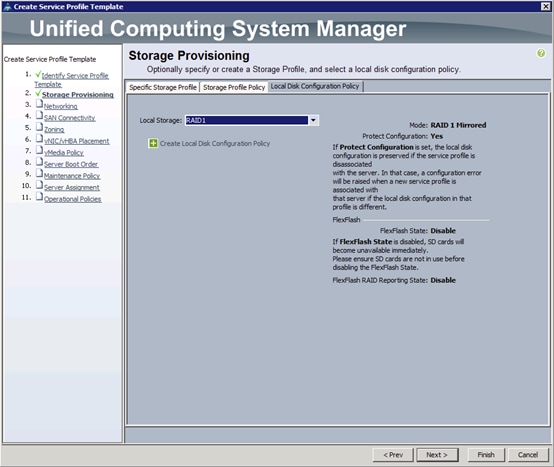Click the Protect Configuration 'Yes' value
The height and width of the screenshot is (467, 554).
[437, 136]
